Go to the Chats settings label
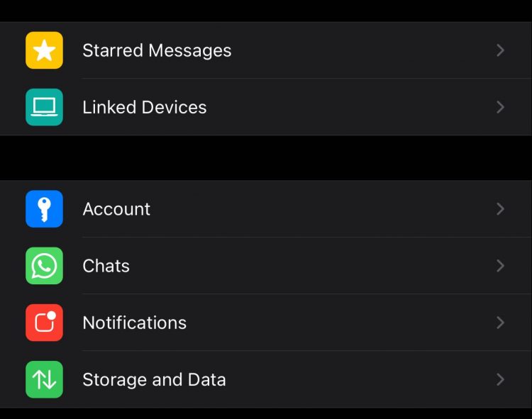The height and width of the screenshot is (419, 532). pyautogui.click(x=106, y=266)
